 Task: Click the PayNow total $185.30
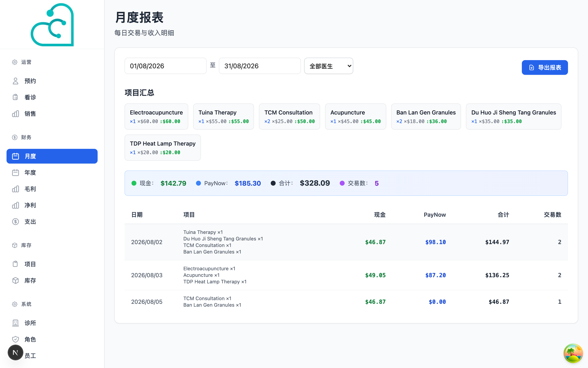pos(248,183)
